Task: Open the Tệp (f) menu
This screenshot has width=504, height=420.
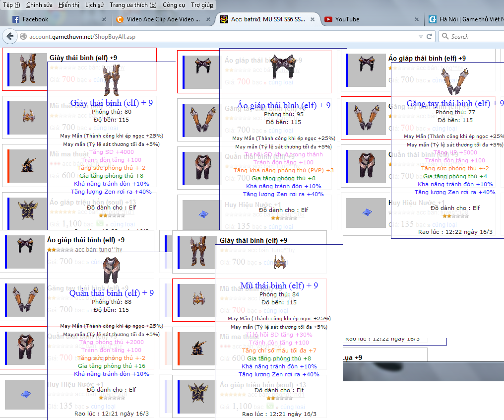Action: pos(11,5)
